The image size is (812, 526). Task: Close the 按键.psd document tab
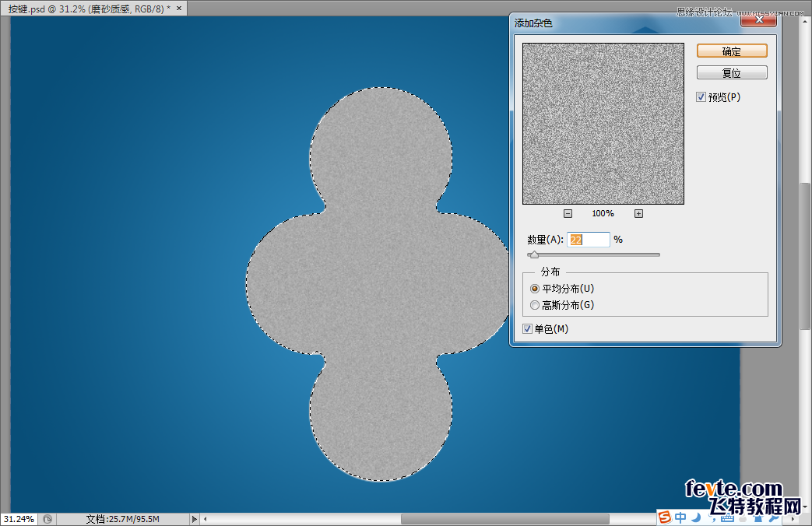[x=179, y=9]
